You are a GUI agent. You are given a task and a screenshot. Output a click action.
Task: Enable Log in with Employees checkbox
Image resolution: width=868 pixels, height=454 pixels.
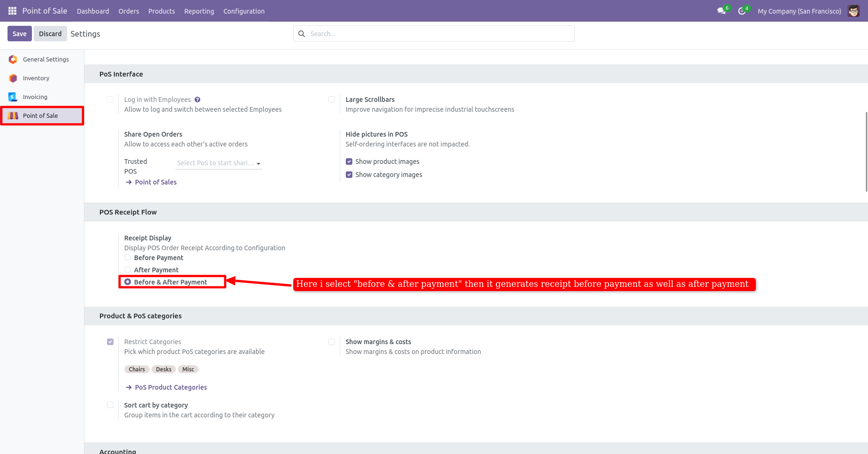pyautogui.click(x=110, y=100)
